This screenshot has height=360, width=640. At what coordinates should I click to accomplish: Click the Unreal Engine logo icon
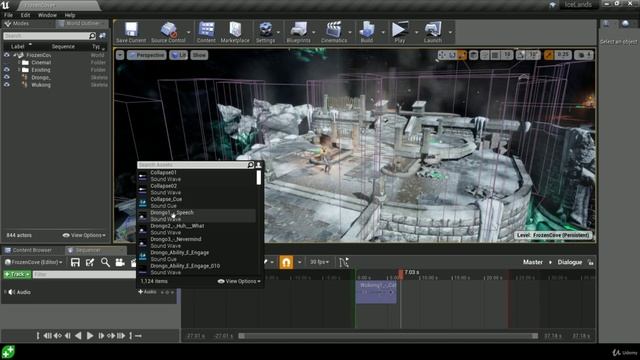[5, 5]
